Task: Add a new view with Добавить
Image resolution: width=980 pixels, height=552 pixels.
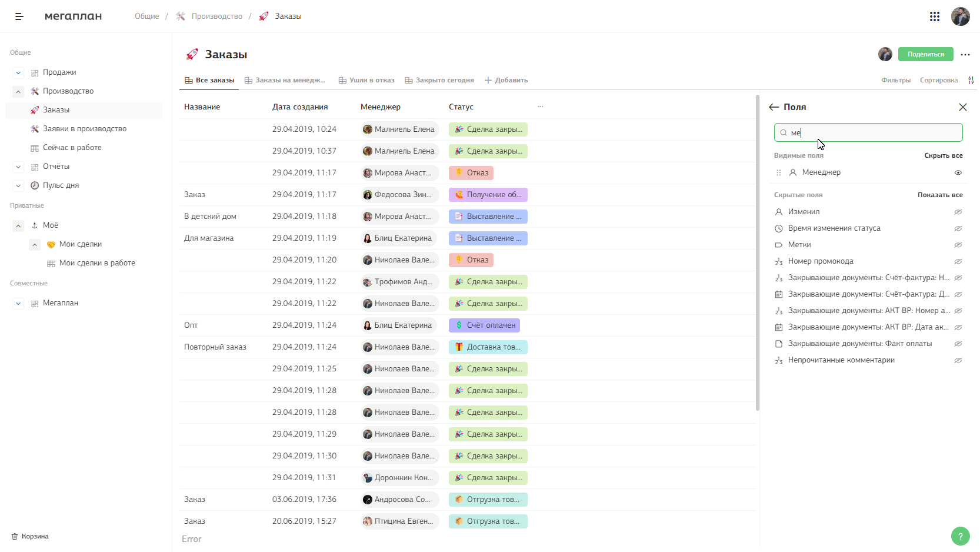Action: [506, 80]
